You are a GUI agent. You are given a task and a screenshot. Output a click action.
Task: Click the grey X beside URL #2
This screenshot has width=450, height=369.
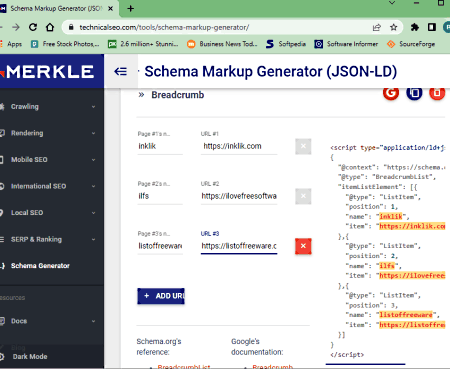[x=303, y=196]
